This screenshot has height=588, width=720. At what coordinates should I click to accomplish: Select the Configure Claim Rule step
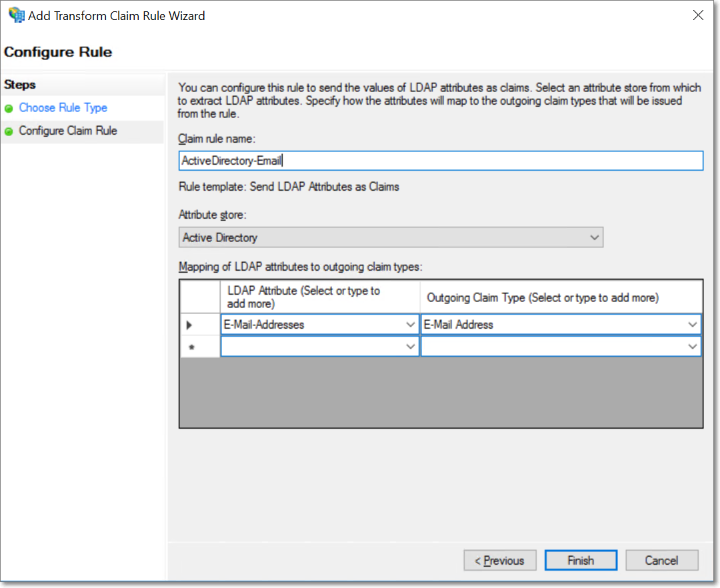[68, 131]
